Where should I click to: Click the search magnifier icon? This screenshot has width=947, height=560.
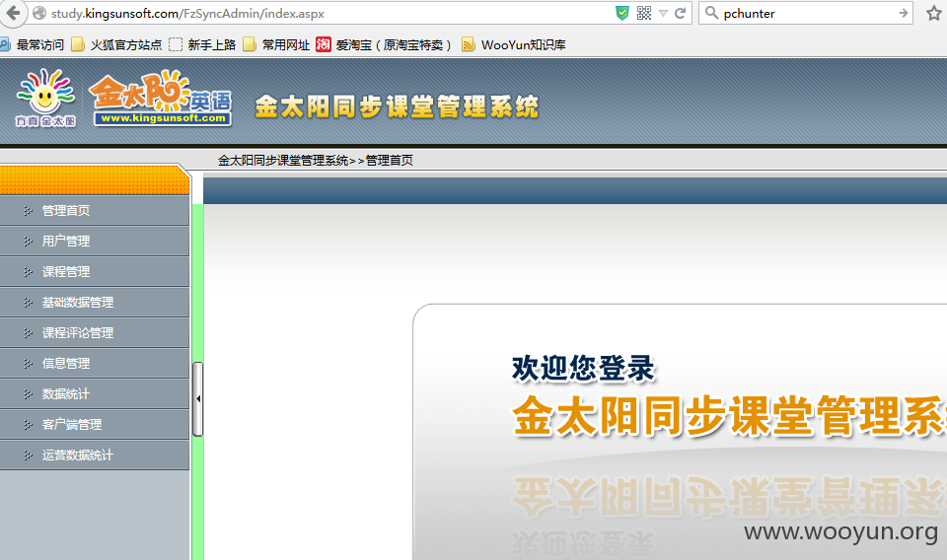pyautogui.click(x=711, y=13)
